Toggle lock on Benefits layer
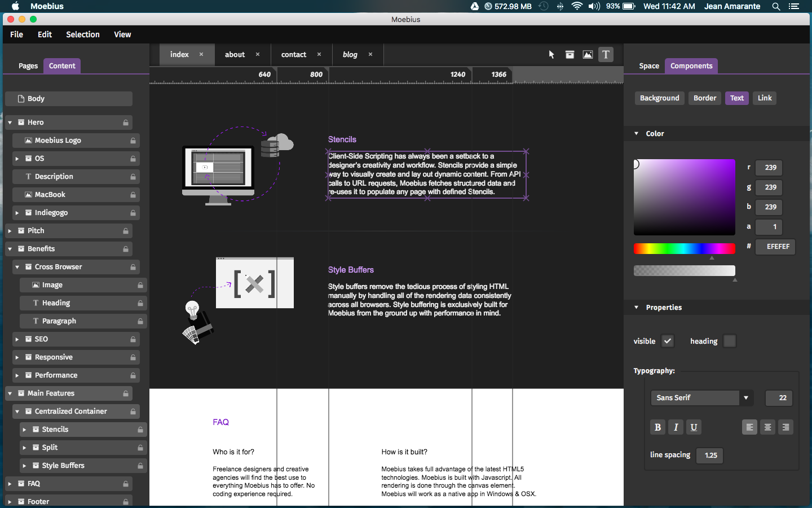Screen dimensions: 812x508 126,249
